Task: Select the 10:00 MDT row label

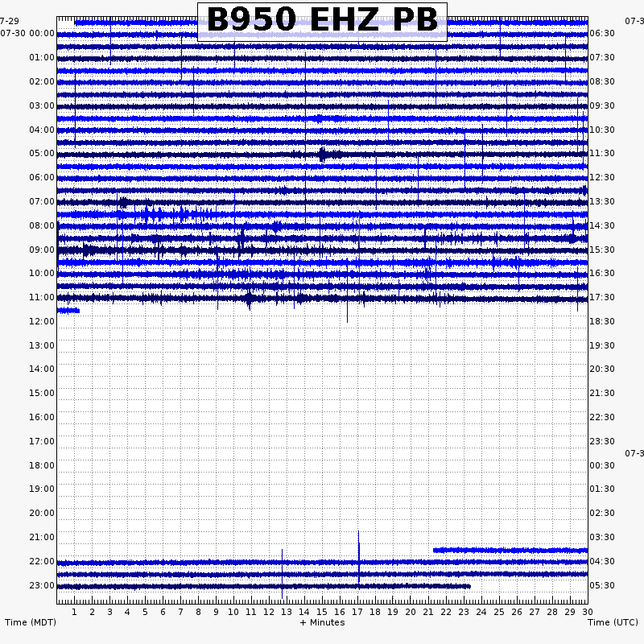Action: (42, 273)
